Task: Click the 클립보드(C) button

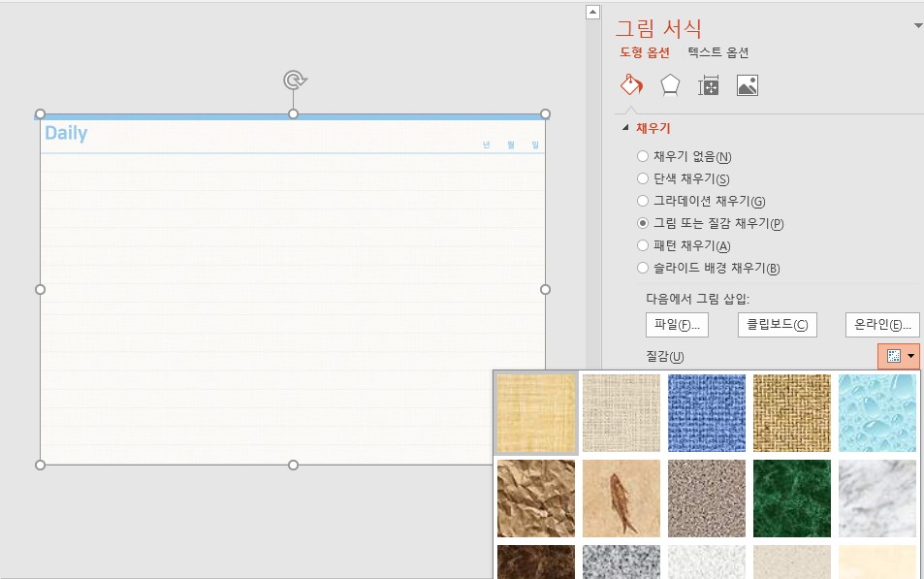Action: [778, 325]
